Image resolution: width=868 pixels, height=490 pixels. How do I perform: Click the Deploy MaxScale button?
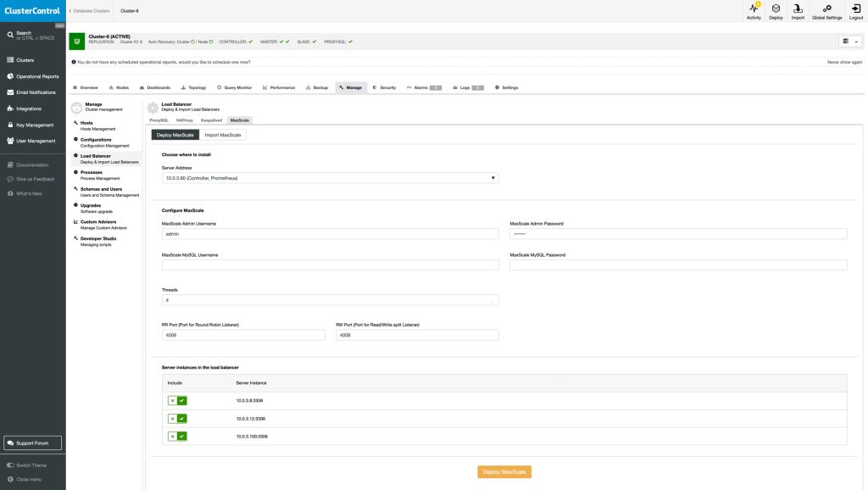coord(504,471)
